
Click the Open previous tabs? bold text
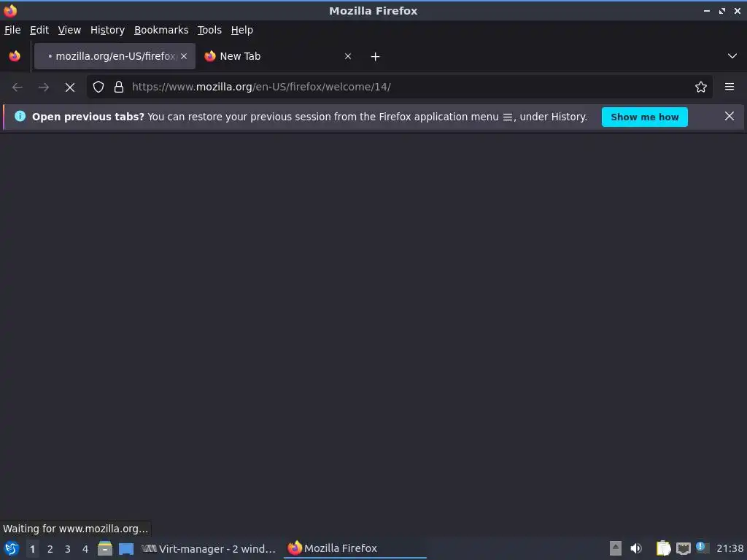[x=88, y=117]
